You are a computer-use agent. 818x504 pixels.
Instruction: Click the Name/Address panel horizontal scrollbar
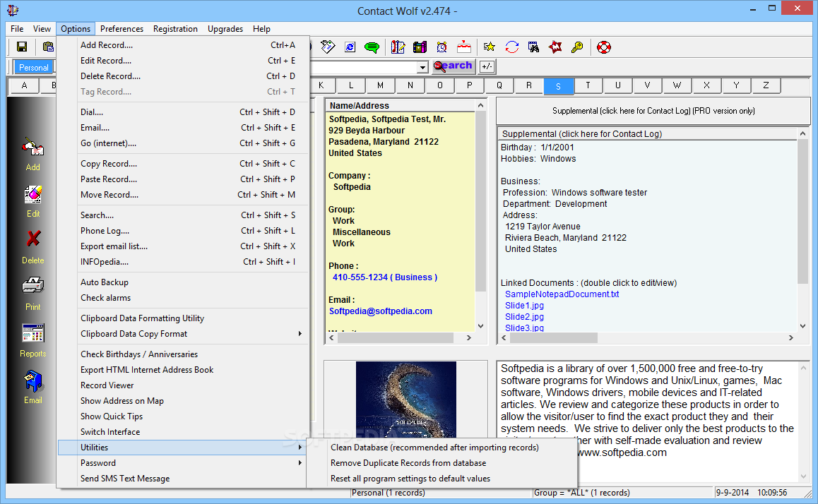400,337
